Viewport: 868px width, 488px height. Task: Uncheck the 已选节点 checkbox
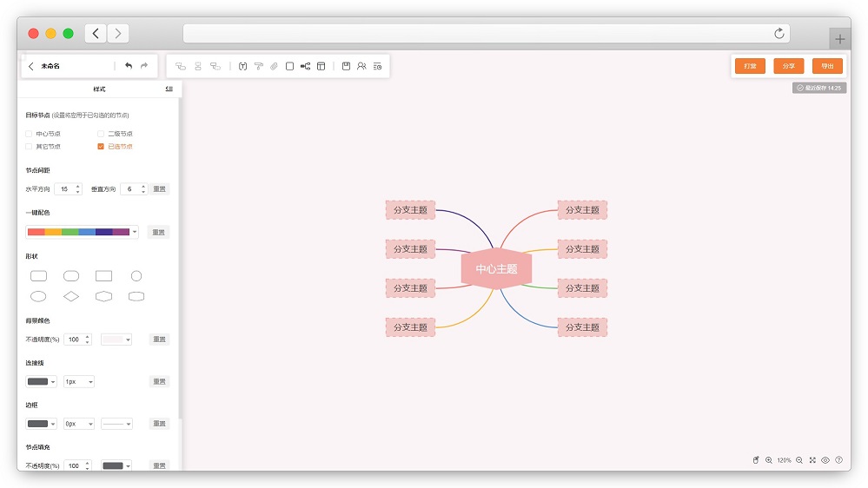pos(101,147)
